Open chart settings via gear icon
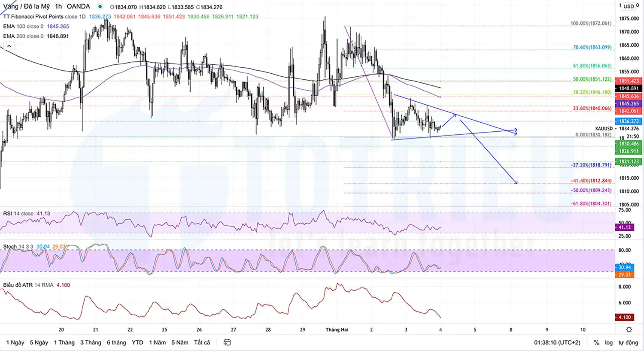Viewport: 644px width, 351px height. coord(629,329)
